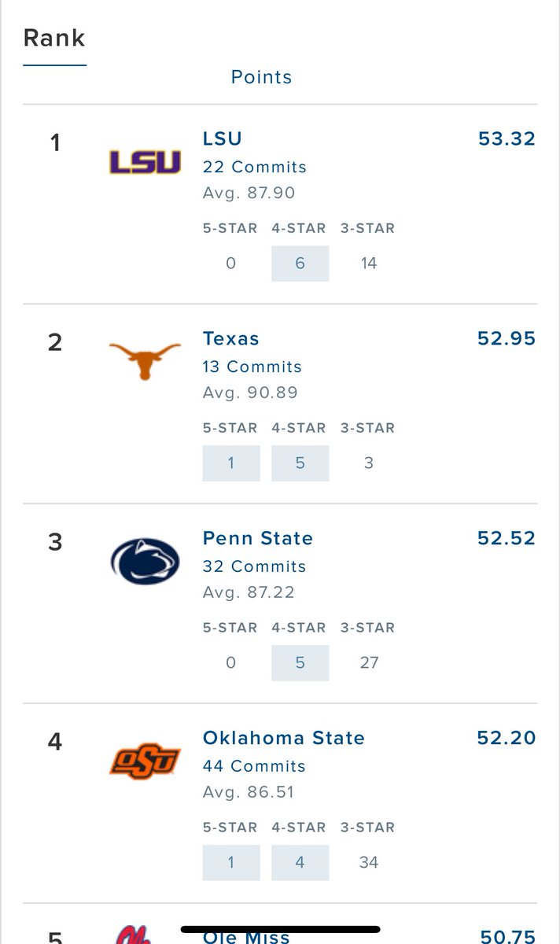Open the Penn State team link

point(258,539)
